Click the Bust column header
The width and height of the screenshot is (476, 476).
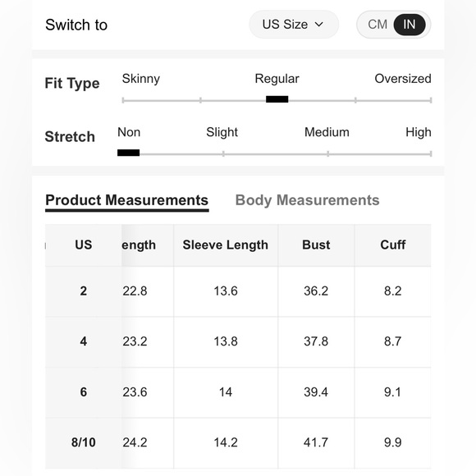pos(316,245)
